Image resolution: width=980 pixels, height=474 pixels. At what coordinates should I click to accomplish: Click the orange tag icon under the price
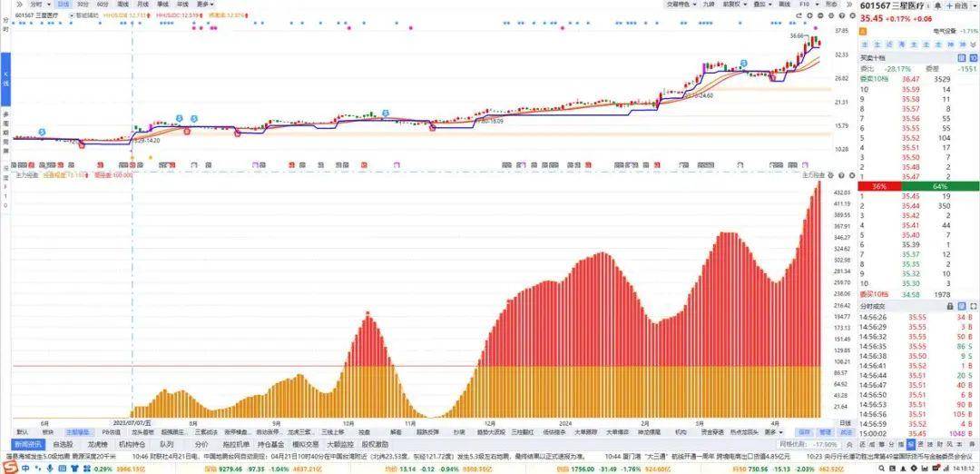coord(863,31)
